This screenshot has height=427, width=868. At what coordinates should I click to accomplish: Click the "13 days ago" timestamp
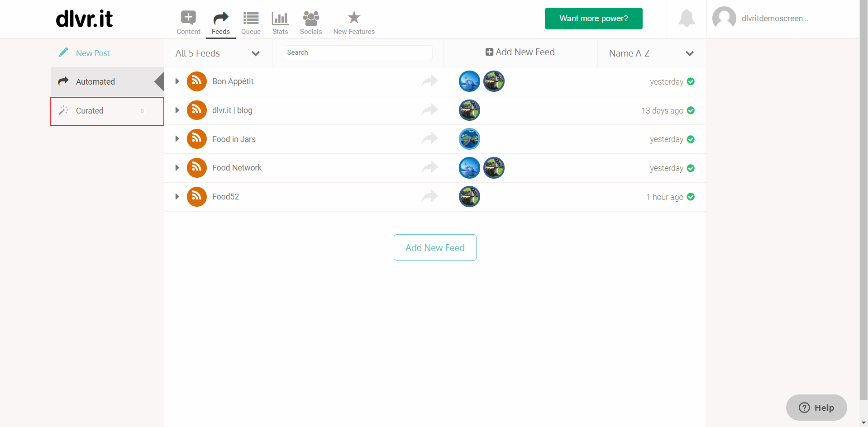point(662,111)
